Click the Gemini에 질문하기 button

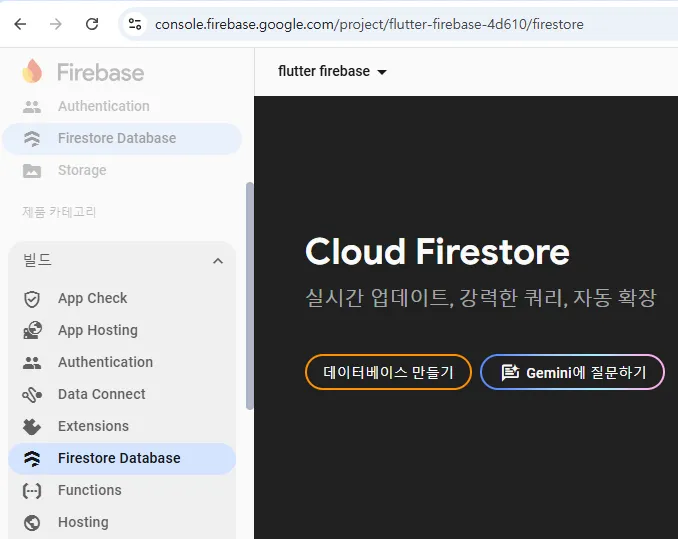pos(572,372)
